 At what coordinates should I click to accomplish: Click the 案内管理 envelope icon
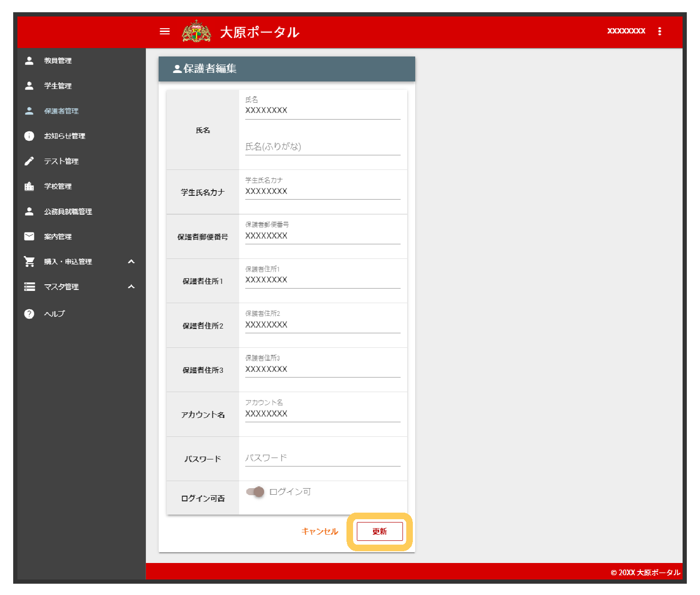[29, 236]
